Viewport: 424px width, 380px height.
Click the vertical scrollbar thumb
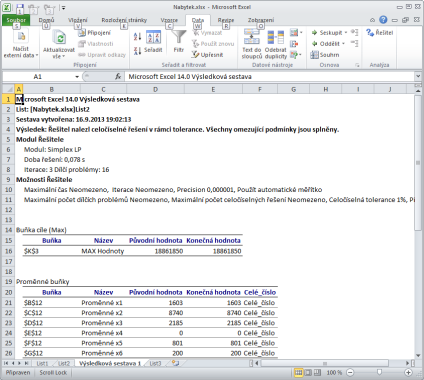(x=418, y=163)
